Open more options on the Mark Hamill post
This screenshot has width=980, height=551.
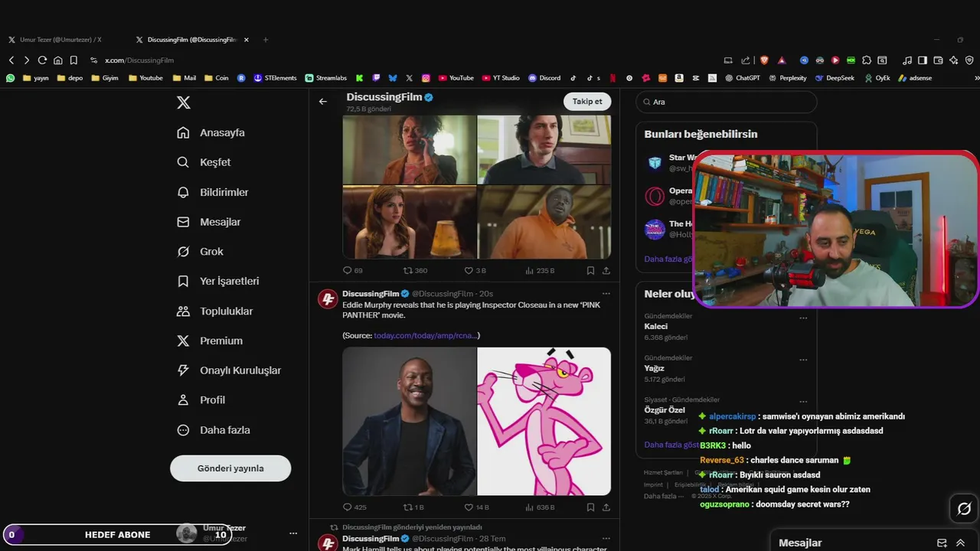click(x=606, y=539)
